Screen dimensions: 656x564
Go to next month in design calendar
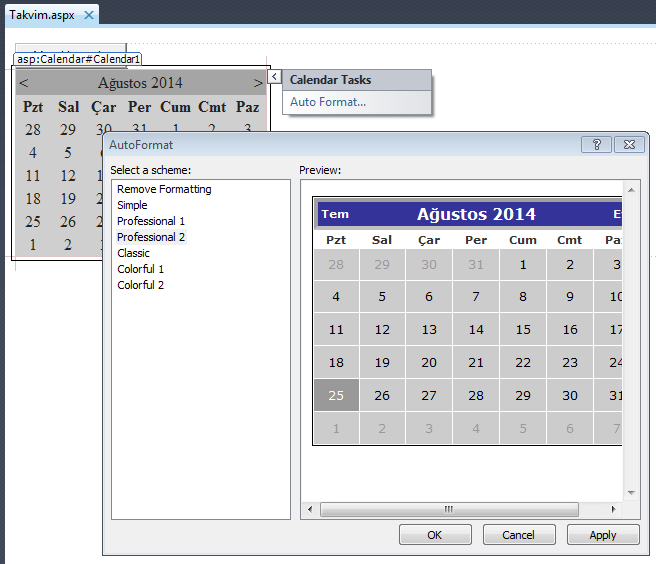258,83
